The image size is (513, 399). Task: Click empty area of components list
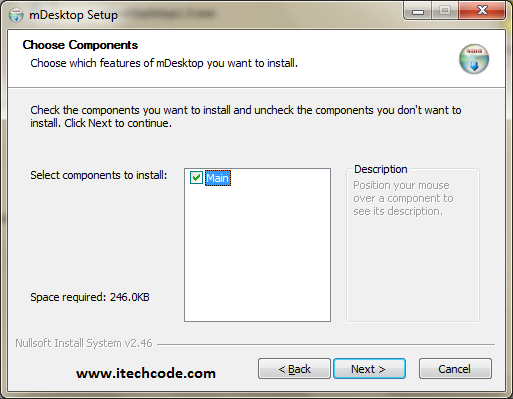pos(257,253)
